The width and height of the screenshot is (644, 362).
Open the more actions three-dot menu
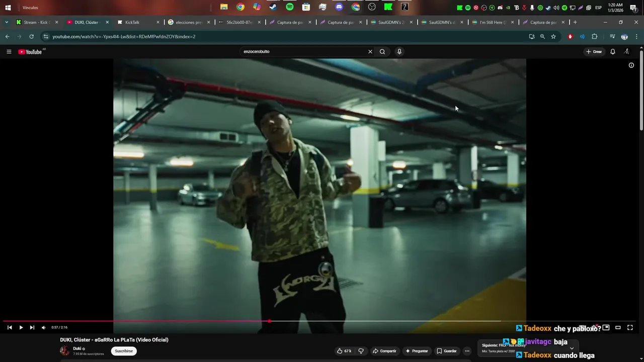pos(467,351)
